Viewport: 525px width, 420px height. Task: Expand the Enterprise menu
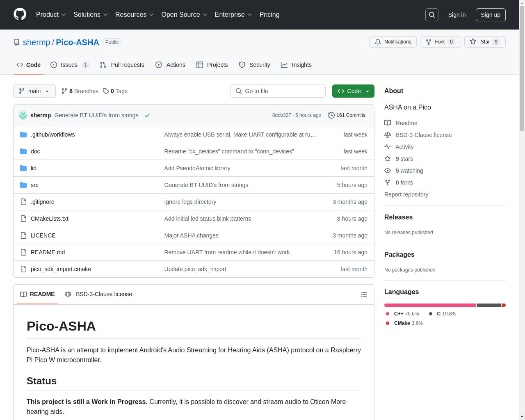coord(233,15)
